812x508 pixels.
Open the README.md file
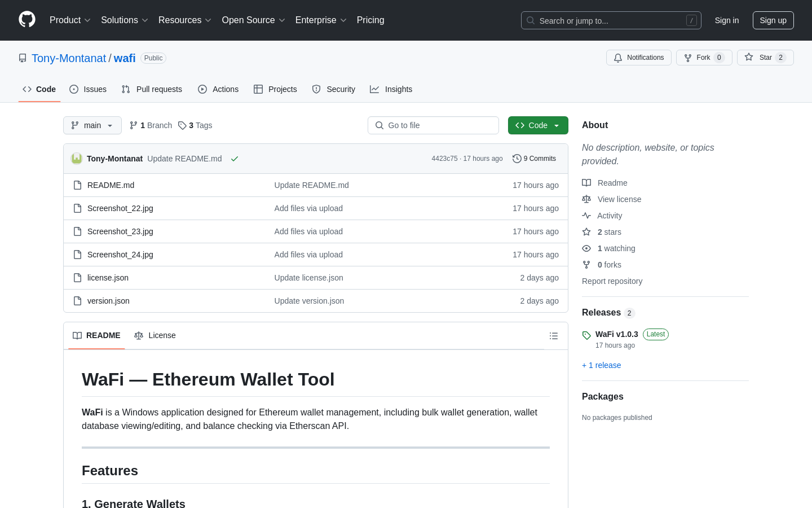[x=111, y=185]
